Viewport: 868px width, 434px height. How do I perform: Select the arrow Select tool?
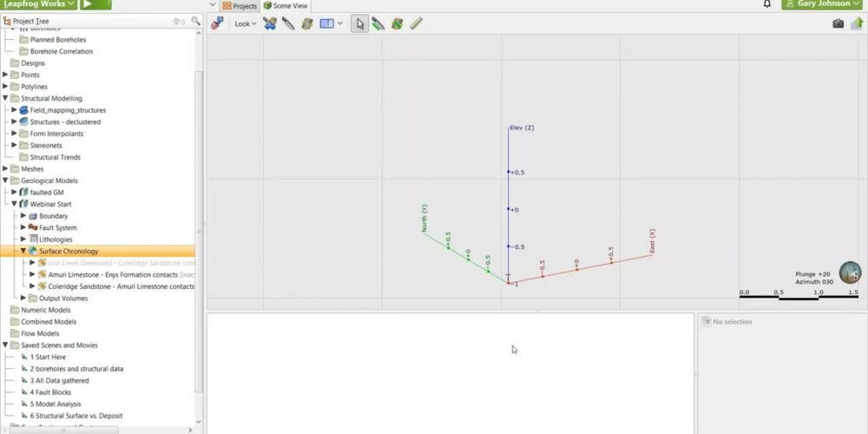coord(358,23)
